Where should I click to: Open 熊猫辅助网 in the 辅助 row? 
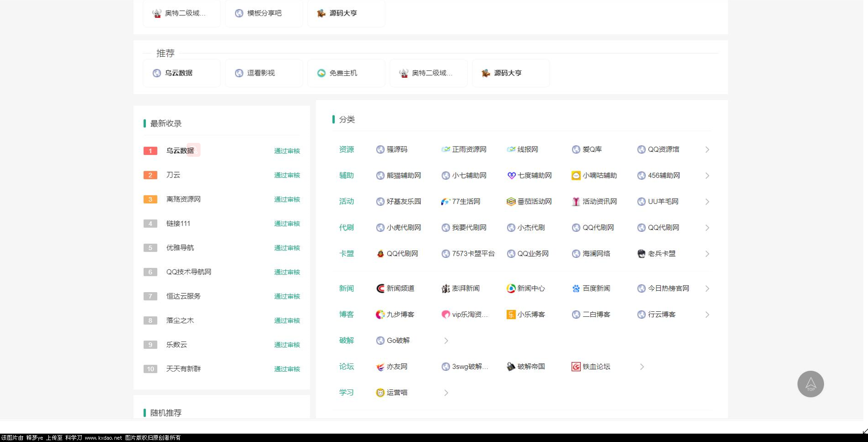coord(404,175)
